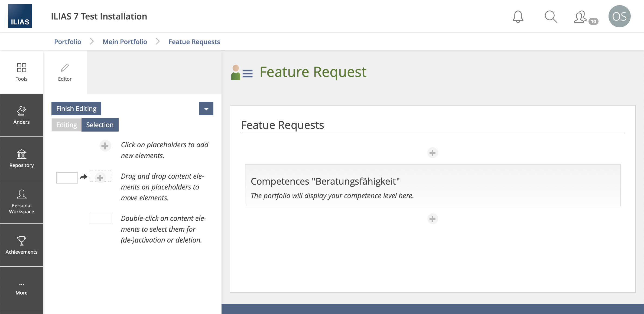Switch to Editing mode

tap(67, 125)
